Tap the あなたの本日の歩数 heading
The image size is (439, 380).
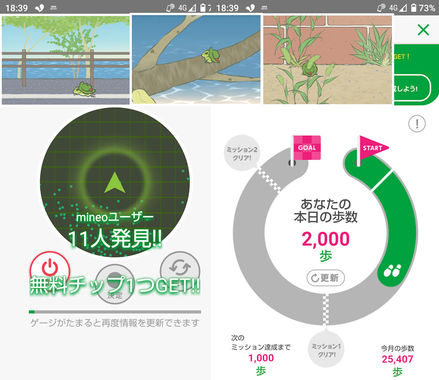coord(326,211)
